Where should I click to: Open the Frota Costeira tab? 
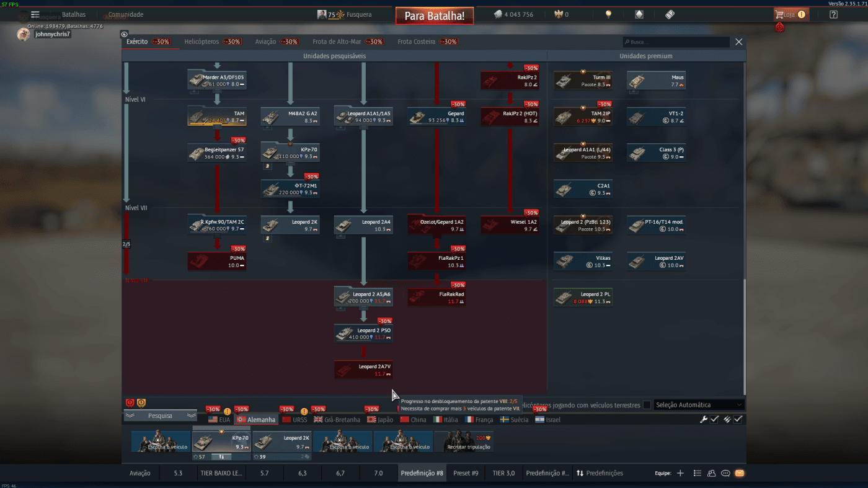[428, 42]
